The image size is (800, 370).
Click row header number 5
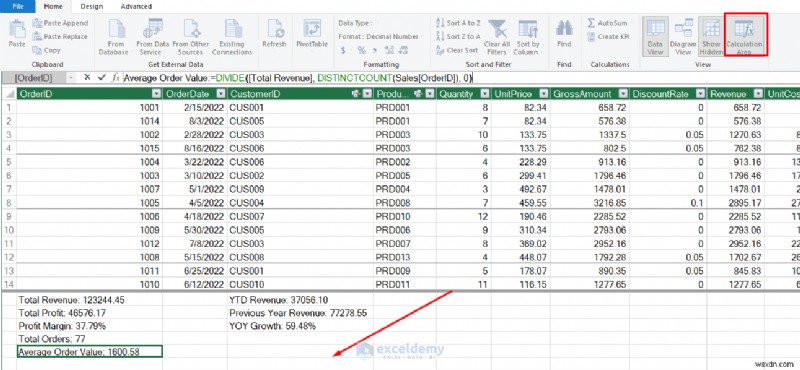(x=8, y=162)
